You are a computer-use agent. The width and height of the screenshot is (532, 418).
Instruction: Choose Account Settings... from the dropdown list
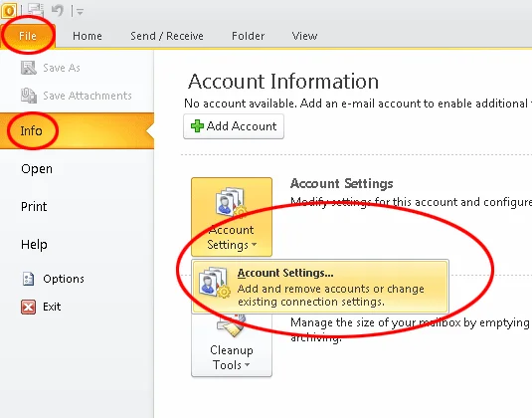(320, 287)
